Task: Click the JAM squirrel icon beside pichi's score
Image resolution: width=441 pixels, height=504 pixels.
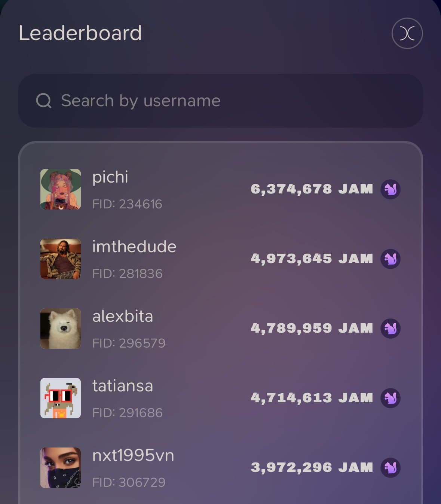Action: [391, 189]
